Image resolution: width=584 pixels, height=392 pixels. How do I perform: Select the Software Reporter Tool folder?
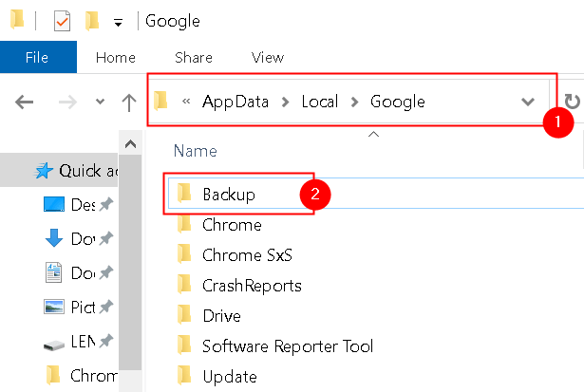(x=287, y=345)
